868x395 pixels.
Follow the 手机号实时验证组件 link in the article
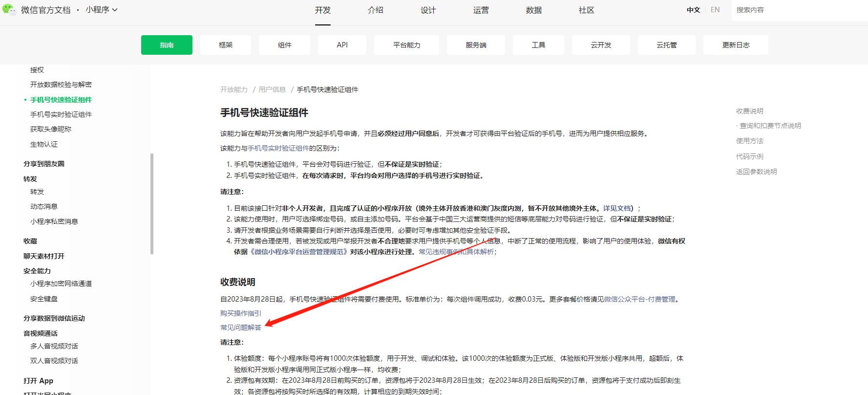pos(278,148)
